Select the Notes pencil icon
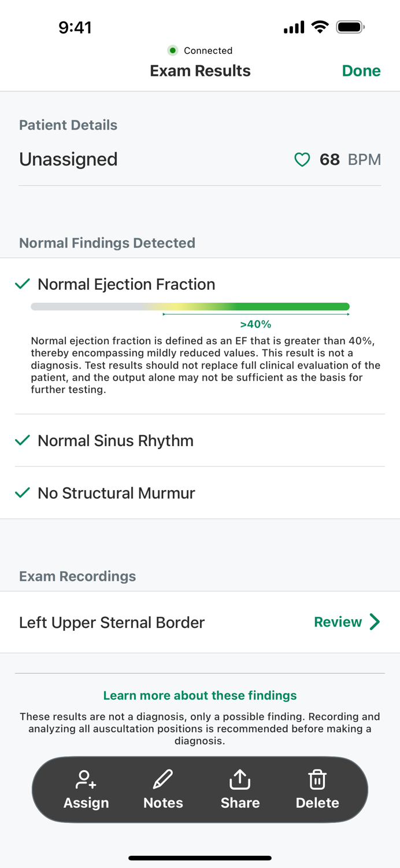 [162, 779]
